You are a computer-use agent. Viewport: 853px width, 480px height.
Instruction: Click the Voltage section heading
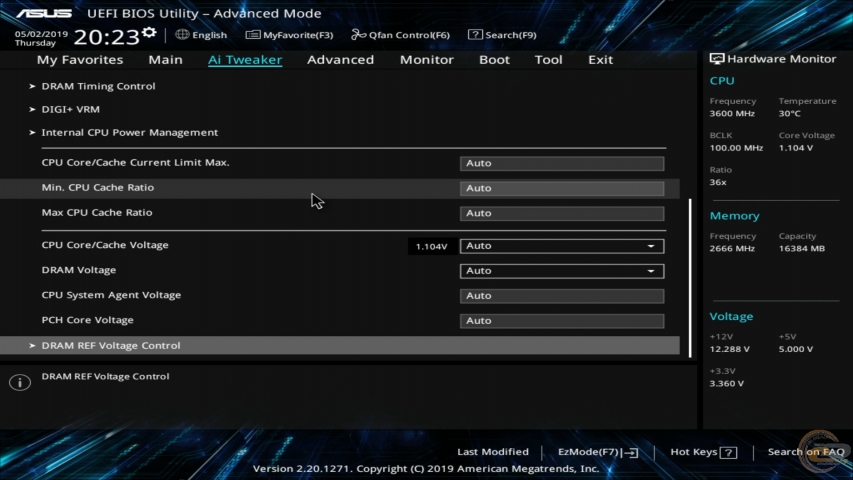[731, 317]
